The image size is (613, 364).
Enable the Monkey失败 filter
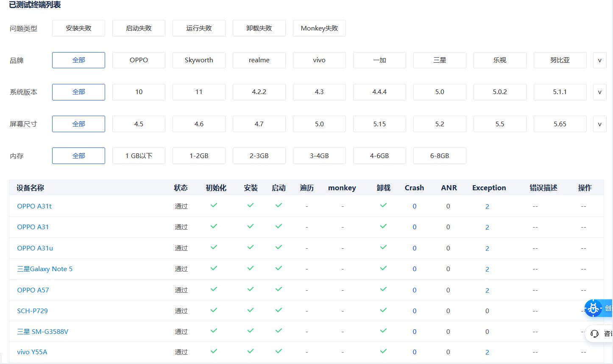319,28
